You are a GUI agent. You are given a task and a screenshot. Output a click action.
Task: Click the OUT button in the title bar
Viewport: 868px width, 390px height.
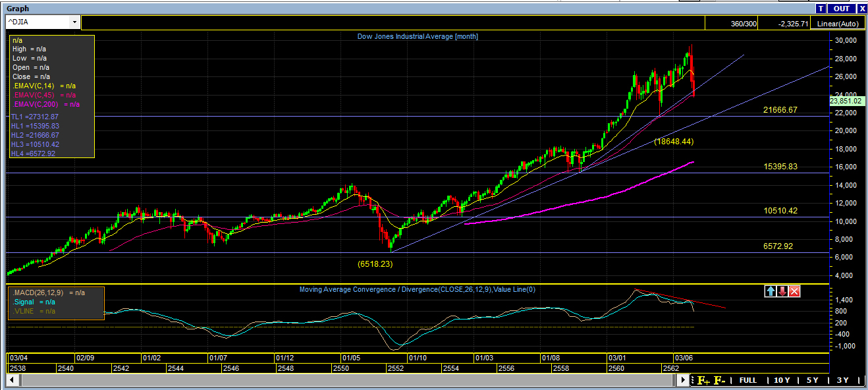[x=842, y=9]
